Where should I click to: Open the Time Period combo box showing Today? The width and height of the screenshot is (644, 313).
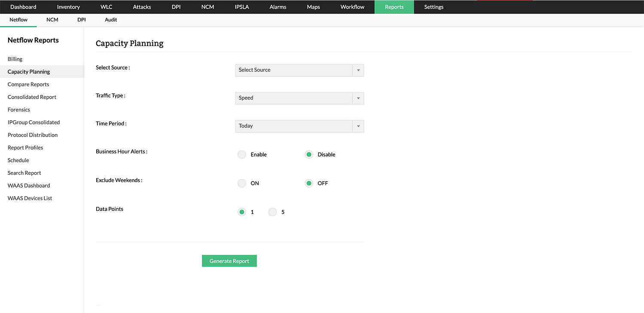coord(300,126)
